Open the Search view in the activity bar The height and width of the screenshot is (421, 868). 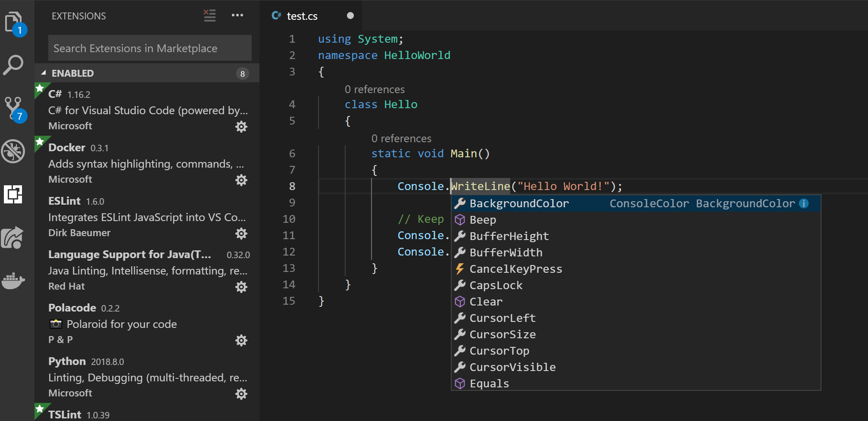[13, 65]
